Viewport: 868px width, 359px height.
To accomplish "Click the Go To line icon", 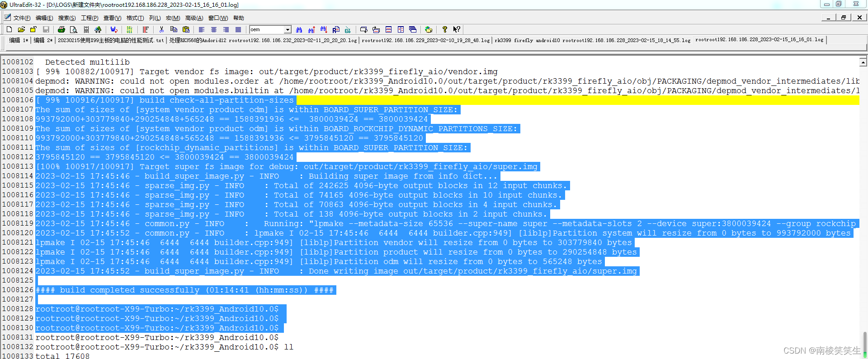I will click(348, 29).
